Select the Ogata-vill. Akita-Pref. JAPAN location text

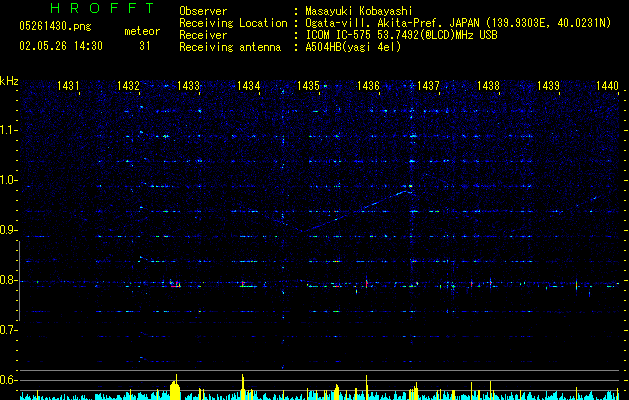458,23
